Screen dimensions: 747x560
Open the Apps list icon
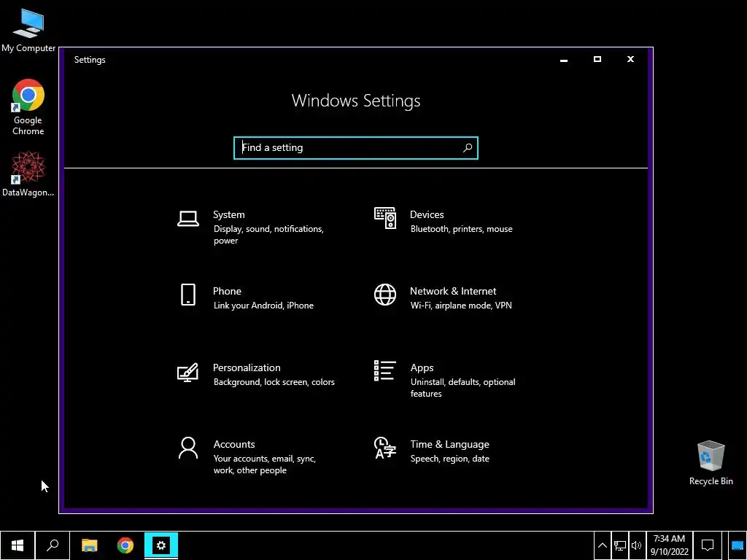coord(385,370)
